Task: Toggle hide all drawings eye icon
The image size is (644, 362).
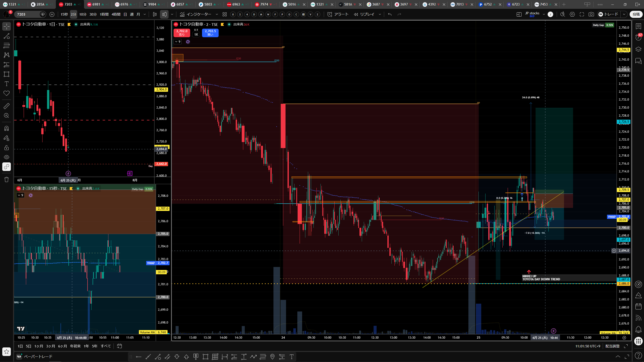Action: tap(7, 157)
